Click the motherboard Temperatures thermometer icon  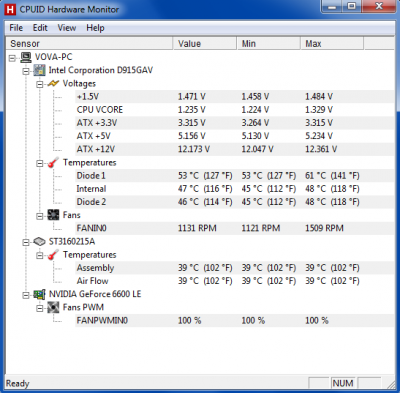click(53, 163)
